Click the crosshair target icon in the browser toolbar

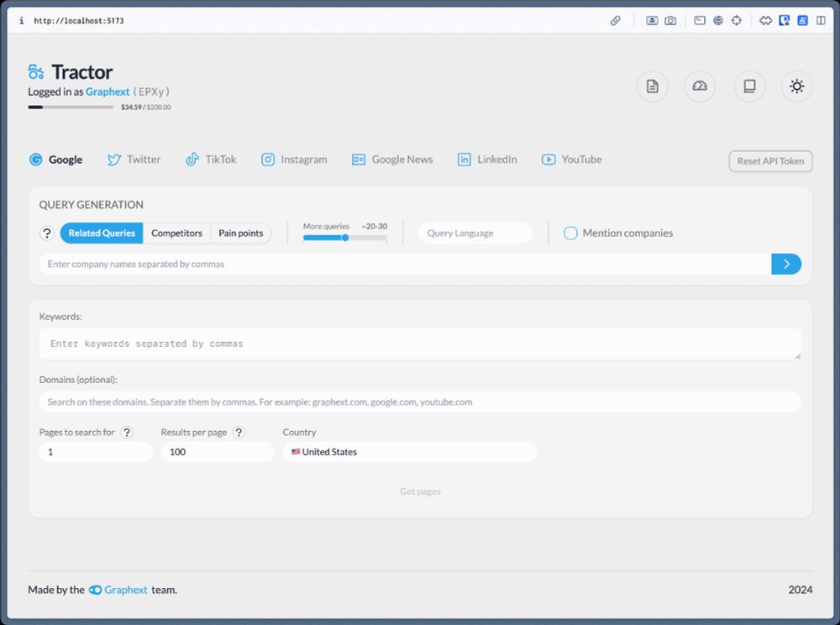point(737,20)
